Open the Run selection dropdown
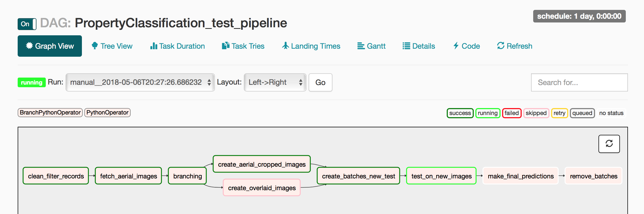The height and width of the screenshot is (214, 644). 140,82
